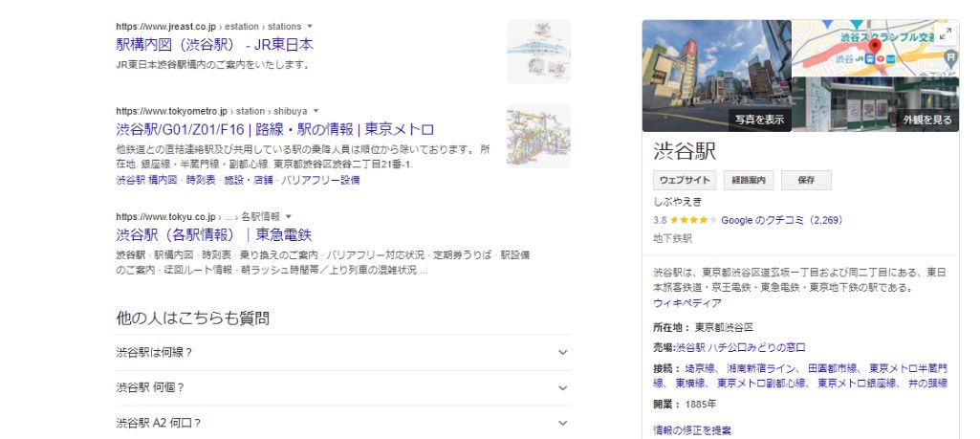The width and height of the screenshot is (980, 439).
Task: Open 渋谷駅（各駅情報）東急電鉄 result
Action: click(214, 234)
